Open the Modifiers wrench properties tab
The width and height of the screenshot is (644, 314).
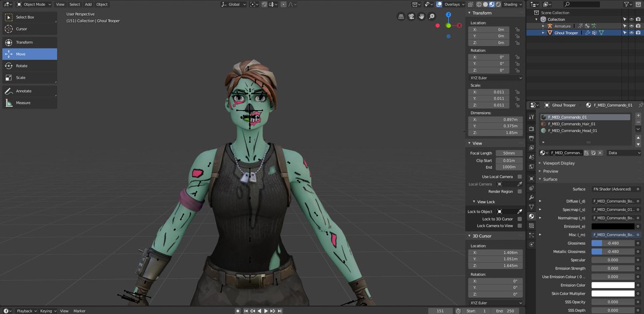tap(531, 198)
